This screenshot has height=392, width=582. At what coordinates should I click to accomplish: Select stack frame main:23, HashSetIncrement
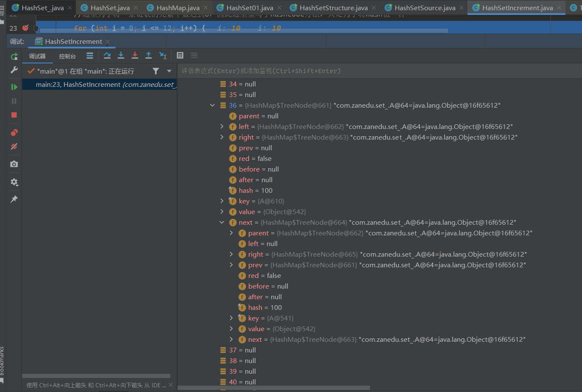100,84
